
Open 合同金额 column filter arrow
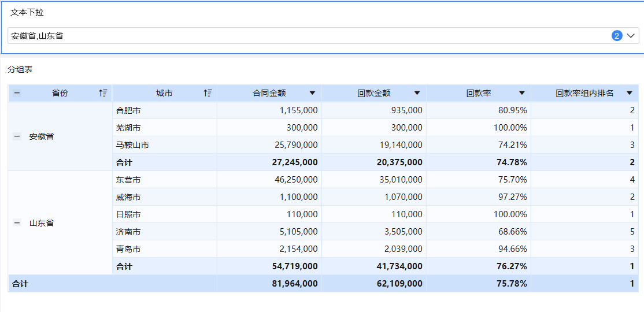pos(312,93)
